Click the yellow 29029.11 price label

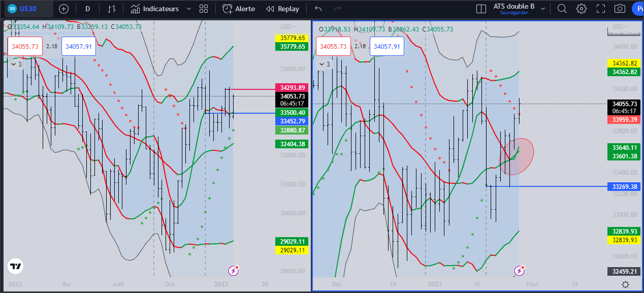291,250
